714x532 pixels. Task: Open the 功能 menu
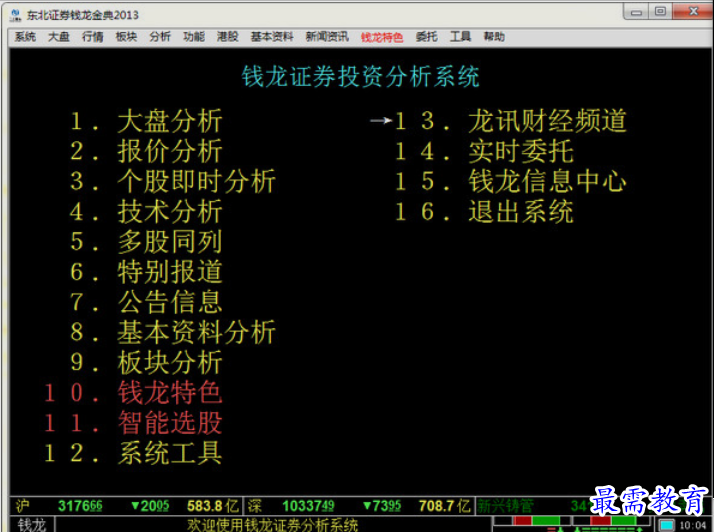(x=194, y=37)
